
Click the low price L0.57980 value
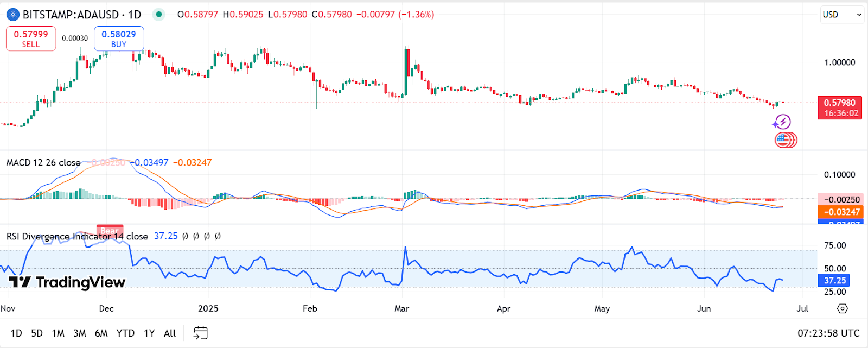point(288,15)
